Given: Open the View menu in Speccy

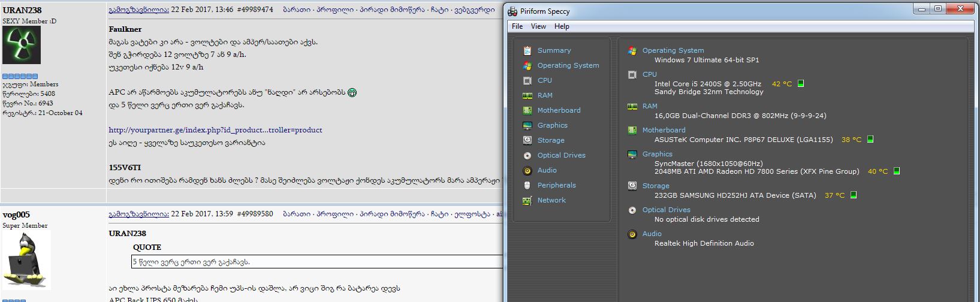Looking at the screenshot, I should click(x=538, y=26).
